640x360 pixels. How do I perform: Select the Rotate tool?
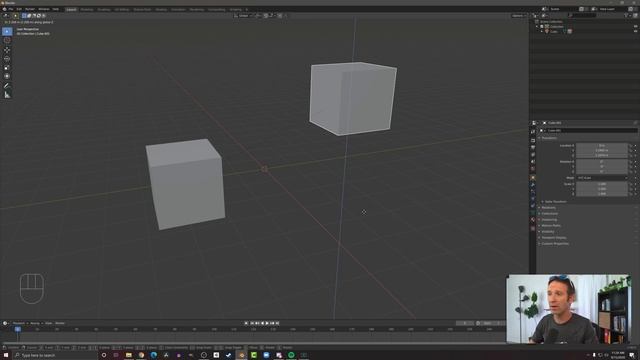(7, 59)
